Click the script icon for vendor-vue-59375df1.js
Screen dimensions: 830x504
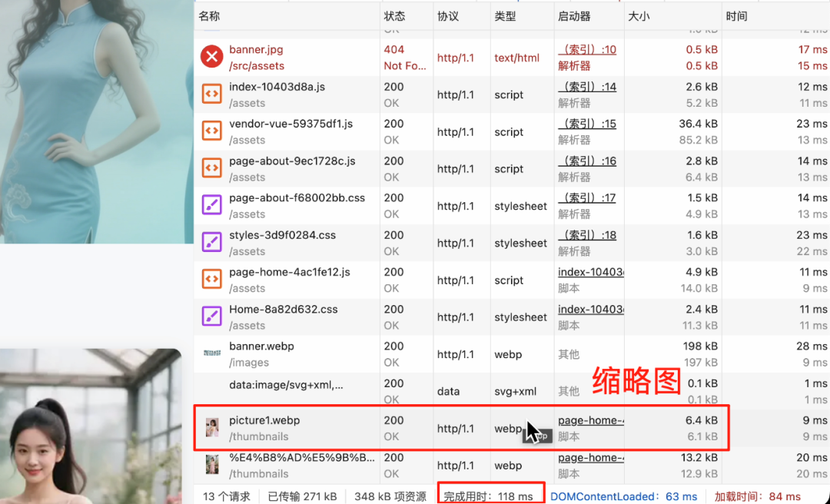211,131
